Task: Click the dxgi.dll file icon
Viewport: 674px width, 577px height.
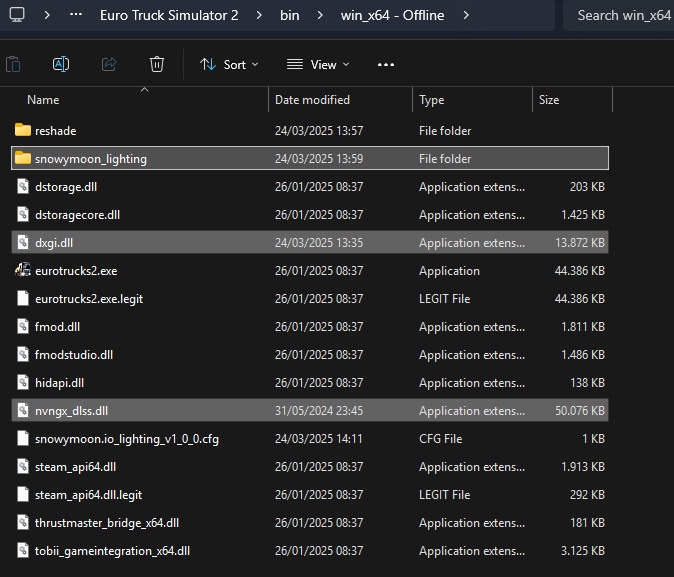Action: tap(23, 242)
